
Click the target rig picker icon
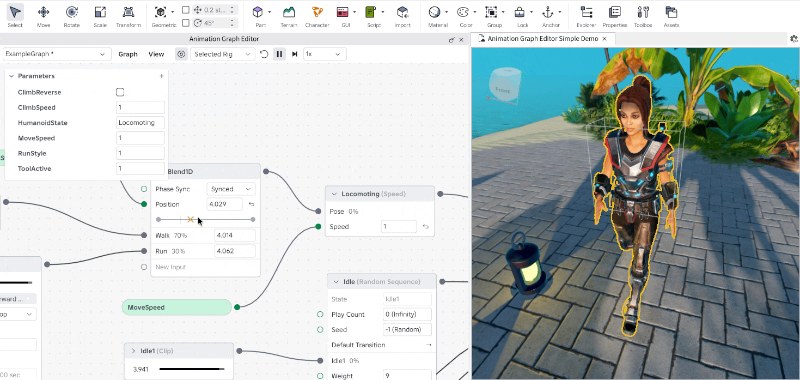[x=181, y=54]
